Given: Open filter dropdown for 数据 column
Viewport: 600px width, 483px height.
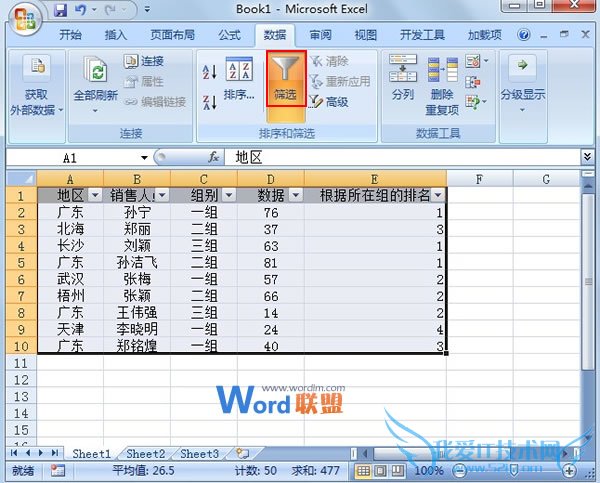Looking at the screenshot, I should [x=296, y=196].
